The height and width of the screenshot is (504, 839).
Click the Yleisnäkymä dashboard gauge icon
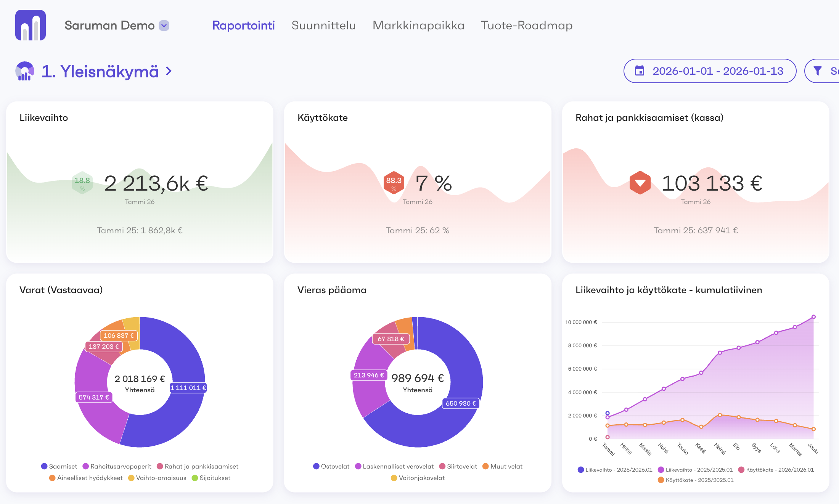click(x=25, y=71)
